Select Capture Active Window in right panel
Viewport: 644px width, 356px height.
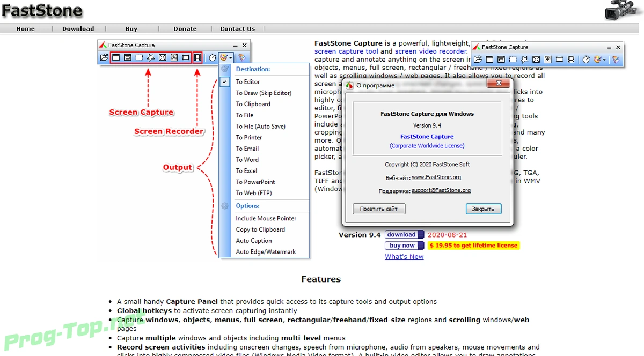tap(489, 60)
